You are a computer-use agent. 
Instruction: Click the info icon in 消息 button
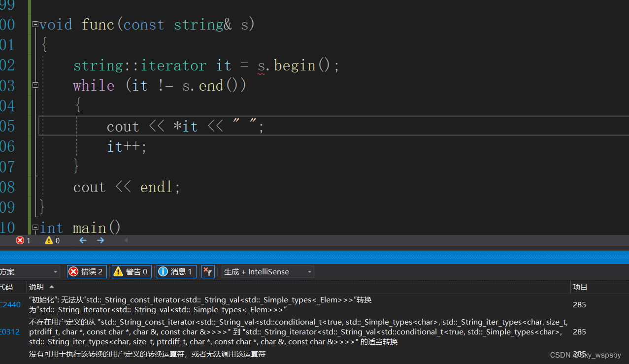163,271
